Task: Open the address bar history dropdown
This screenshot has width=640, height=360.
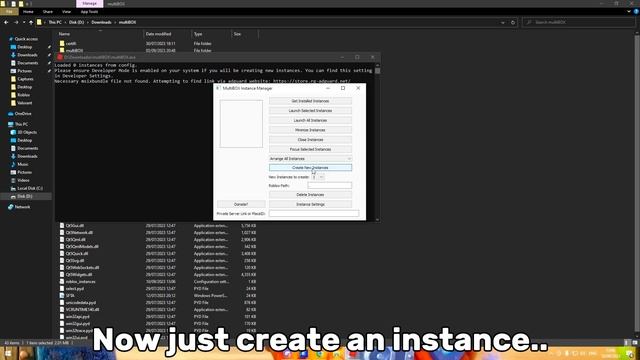Action: point(503,22)
